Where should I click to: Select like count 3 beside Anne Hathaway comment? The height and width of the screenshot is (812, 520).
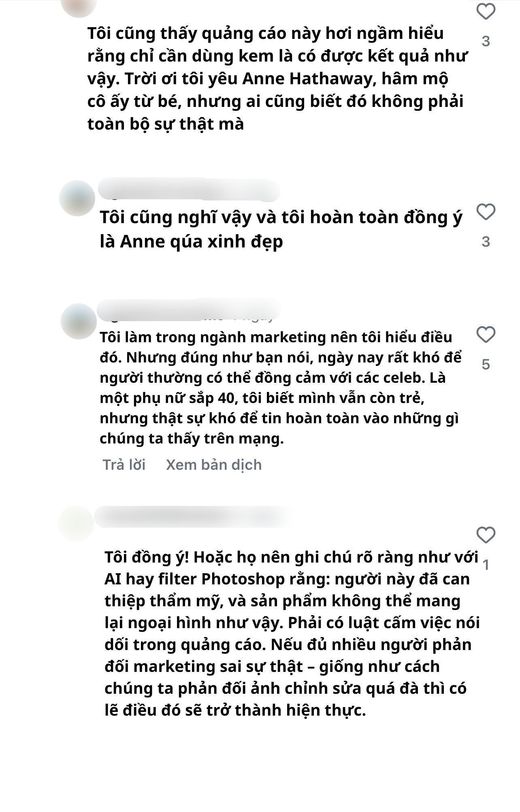click(x=486, y=41)
